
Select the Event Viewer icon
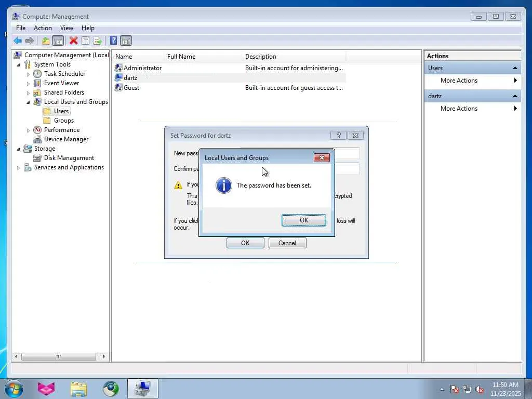(37, 83)
